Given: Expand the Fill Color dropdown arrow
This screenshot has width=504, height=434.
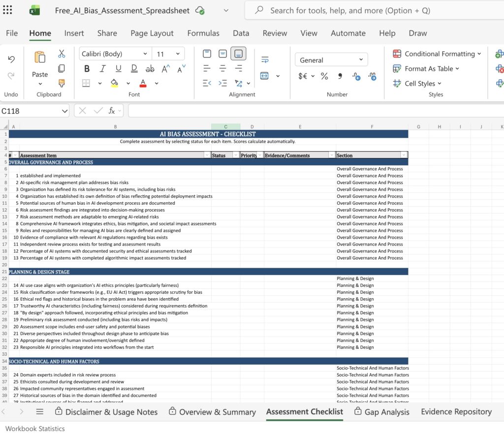Looking at the screenshot, I should pos(128,84).
